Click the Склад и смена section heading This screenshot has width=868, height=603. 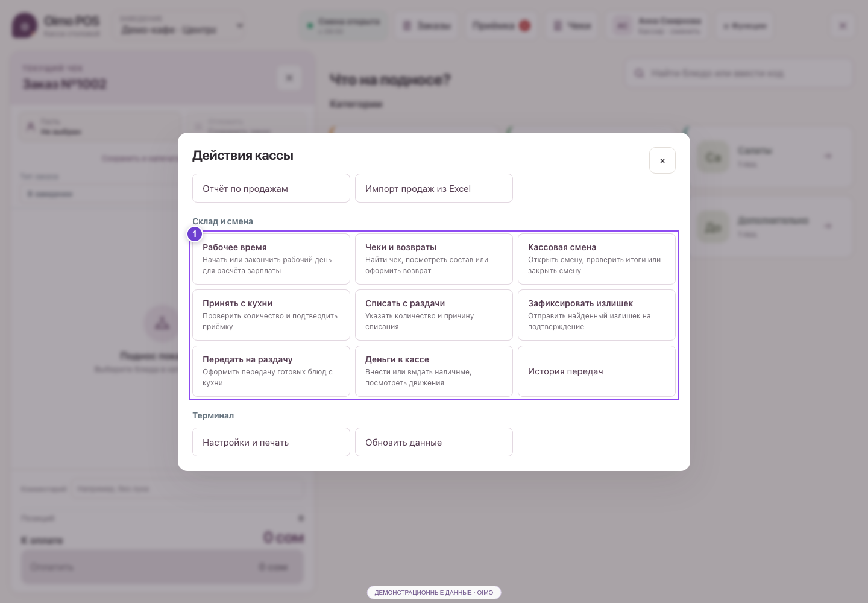(x=222, y=221)
